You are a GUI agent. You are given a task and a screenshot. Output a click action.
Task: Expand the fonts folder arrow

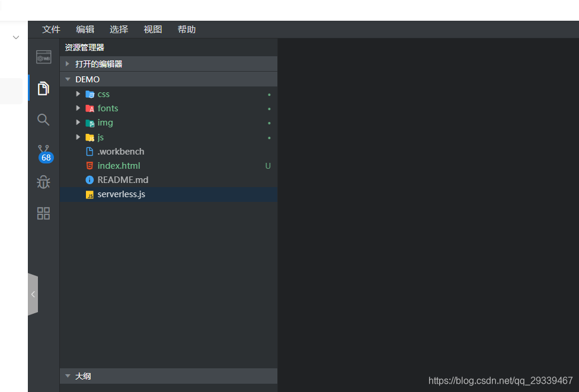click(x=78, y=108)
